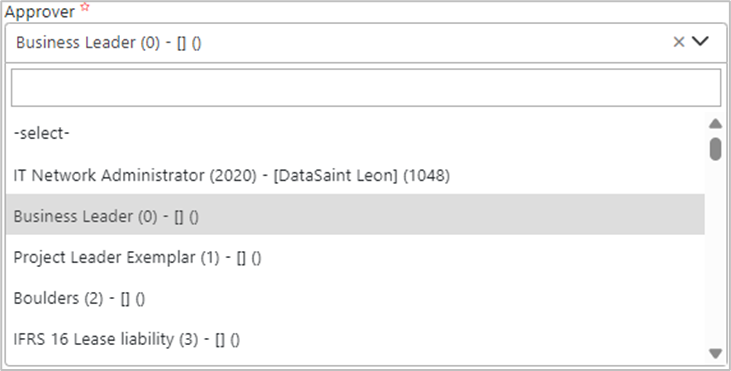Image resolution: width=731 pixels, height=371 pixels.
Task: Pick the option numbered (1048)
Action: [355, 175]
